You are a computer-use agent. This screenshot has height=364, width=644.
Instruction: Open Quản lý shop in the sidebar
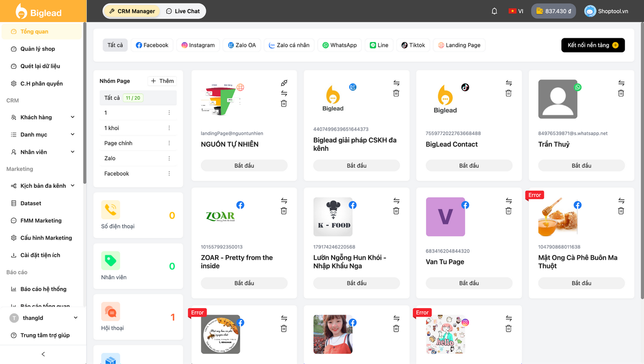pyautogui.click(x=37, y=49)
